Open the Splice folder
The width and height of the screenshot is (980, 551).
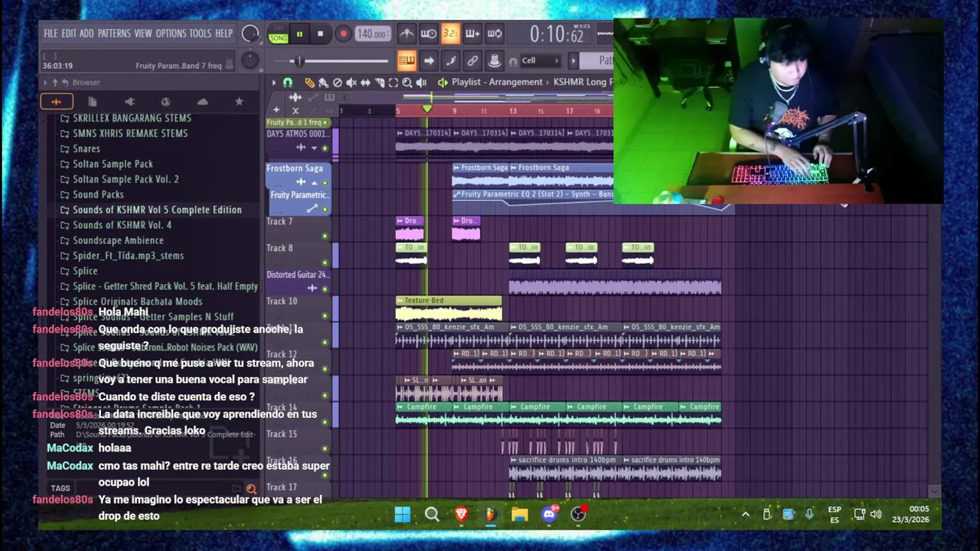[85, 271]
